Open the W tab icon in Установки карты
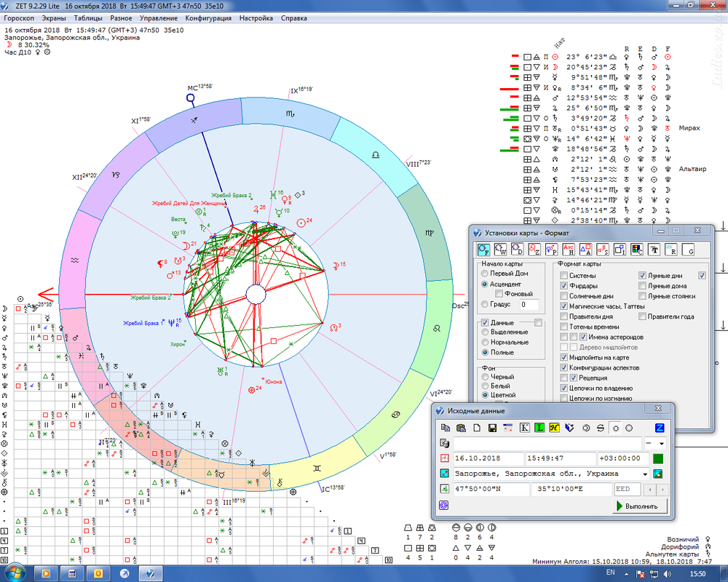 [x=501, y=250]
